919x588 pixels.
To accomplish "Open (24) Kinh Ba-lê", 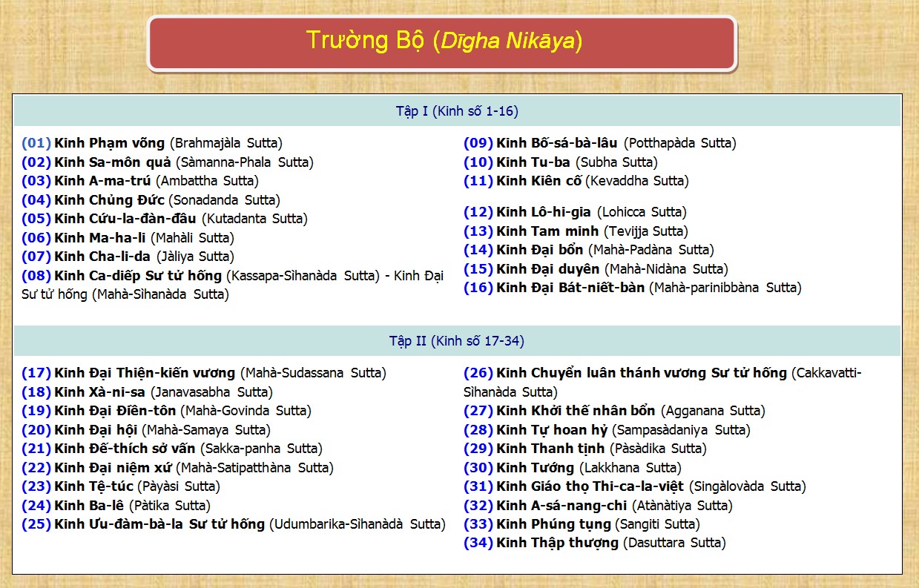I will click(x=73, y=505).
